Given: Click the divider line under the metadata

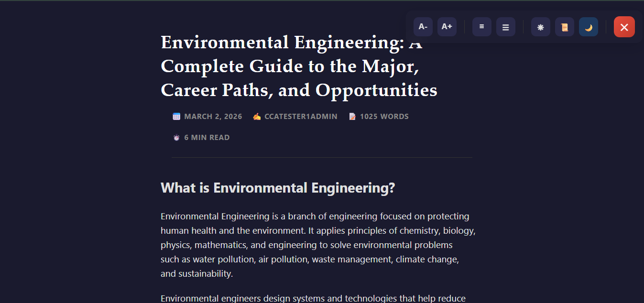Looking at the screenshot, I should [x=322, y=157].
